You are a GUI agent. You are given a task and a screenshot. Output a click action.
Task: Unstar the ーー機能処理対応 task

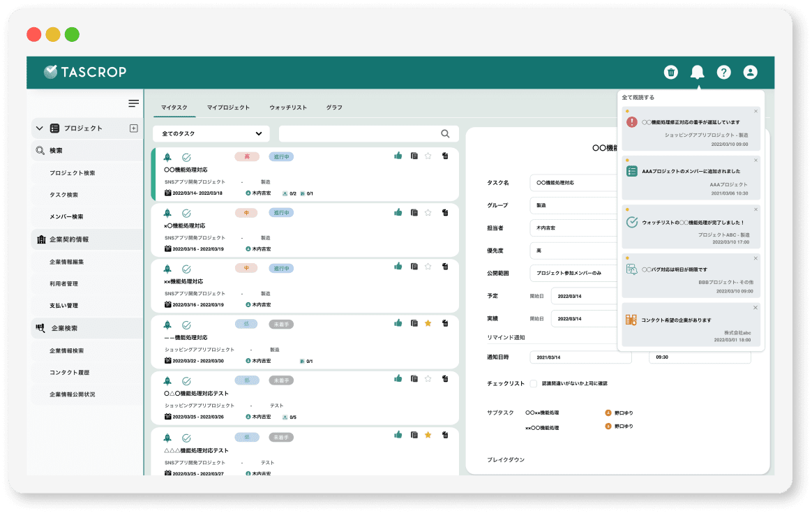(428, 324)
